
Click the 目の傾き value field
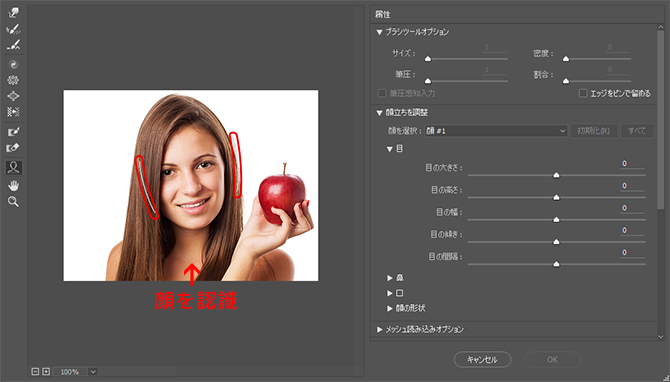632,230
